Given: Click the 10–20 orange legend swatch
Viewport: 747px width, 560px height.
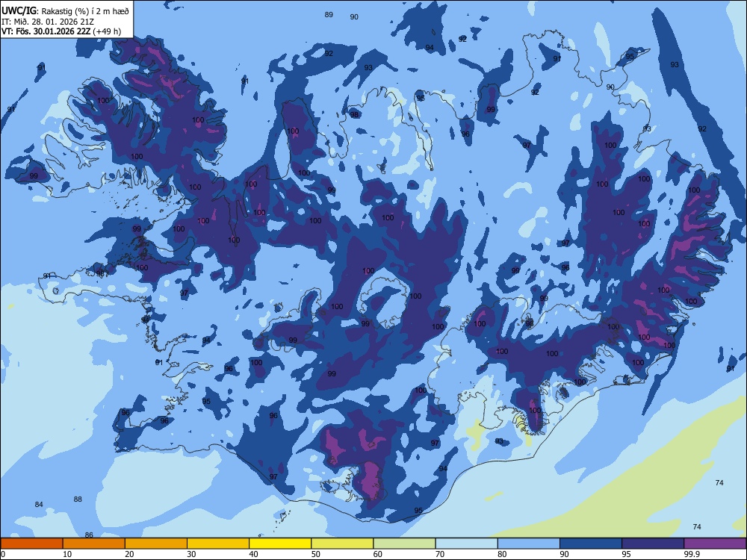Looking at the screenshot, I should tap(94, 544).
